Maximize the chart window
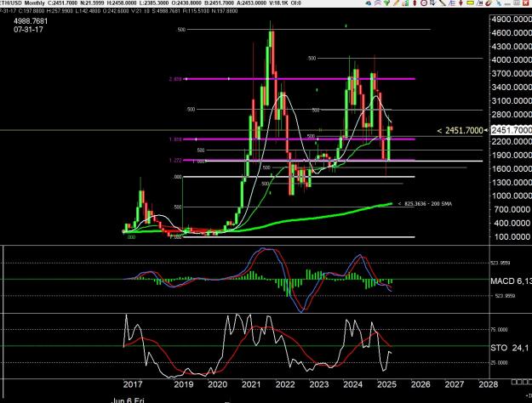The width and height of the screenshot is (532, 403). (x=517, y=3)
